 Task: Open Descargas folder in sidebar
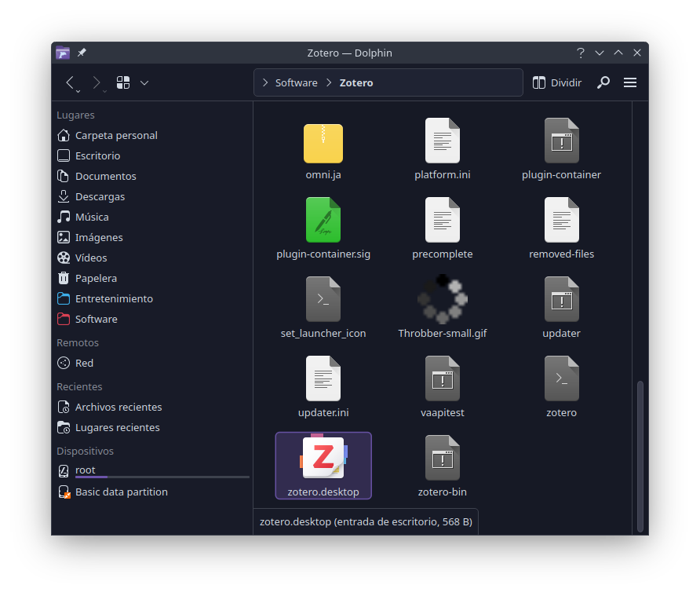click(x=151, y=196)
